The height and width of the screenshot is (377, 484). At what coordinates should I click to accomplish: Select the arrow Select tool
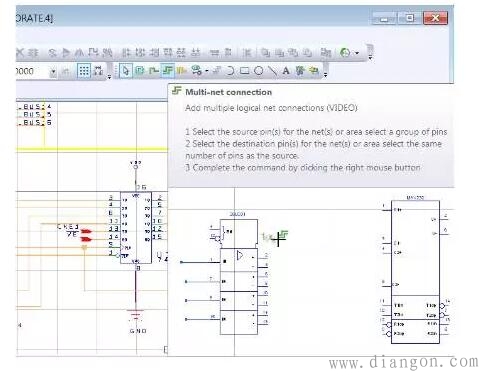click(x=126, y=71)
